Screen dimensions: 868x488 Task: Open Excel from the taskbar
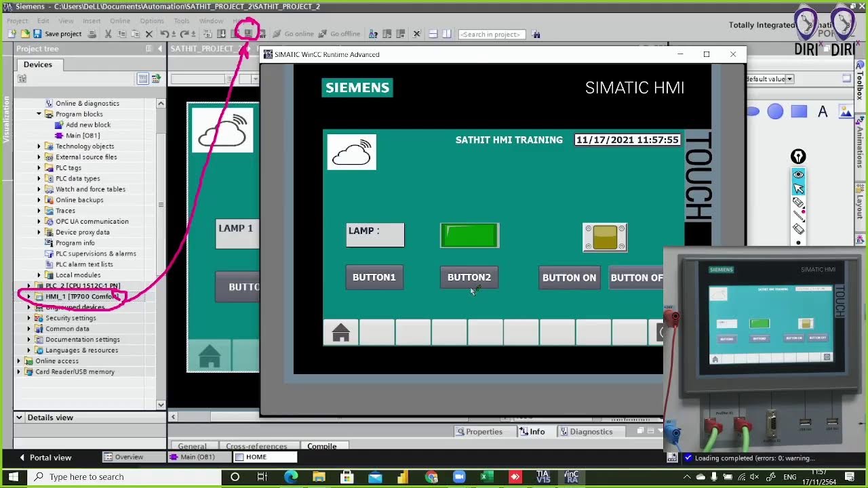coord(486,477)
